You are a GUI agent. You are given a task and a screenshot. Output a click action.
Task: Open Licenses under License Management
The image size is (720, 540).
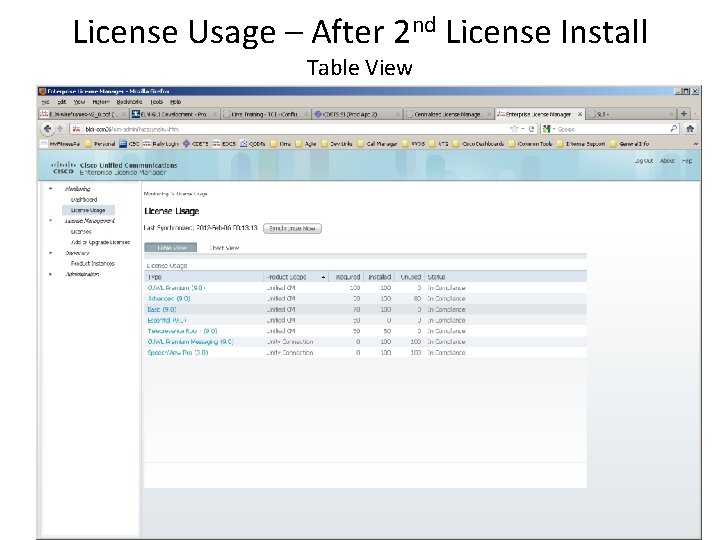click(x=81, y=232)
